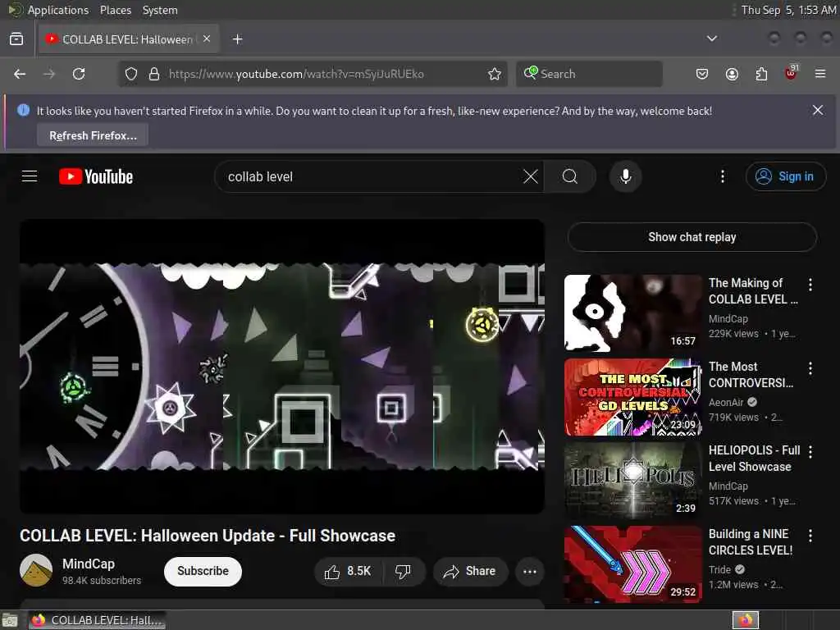Image resolution: width=840 pixels, height=630 pixels.
Task: Open uBlock Origin extension icon
Action: 791,73
